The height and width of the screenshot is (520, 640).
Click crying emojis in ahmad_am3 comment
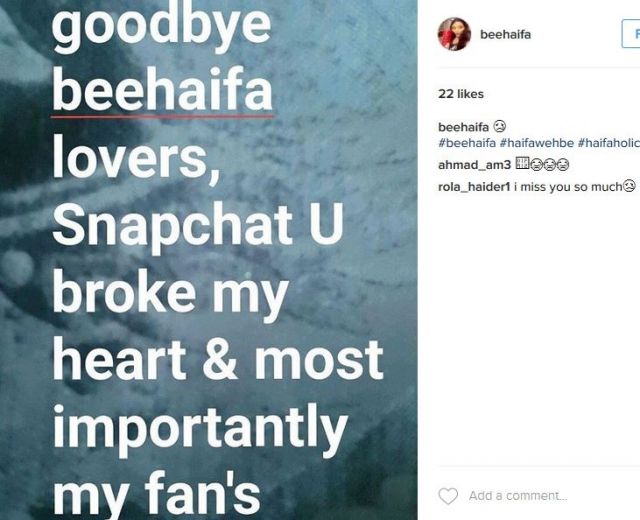tap(549, 164)
